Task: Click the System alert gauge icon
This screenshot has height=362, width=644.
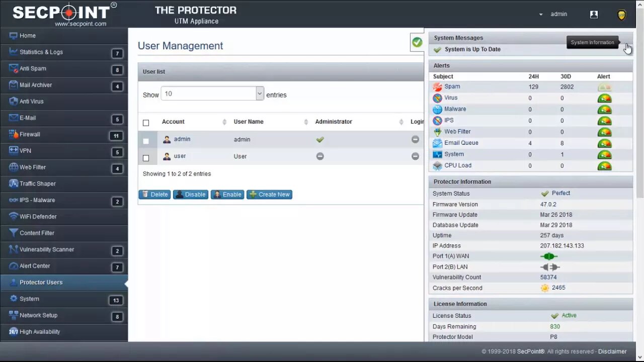Action: [604, 155]
